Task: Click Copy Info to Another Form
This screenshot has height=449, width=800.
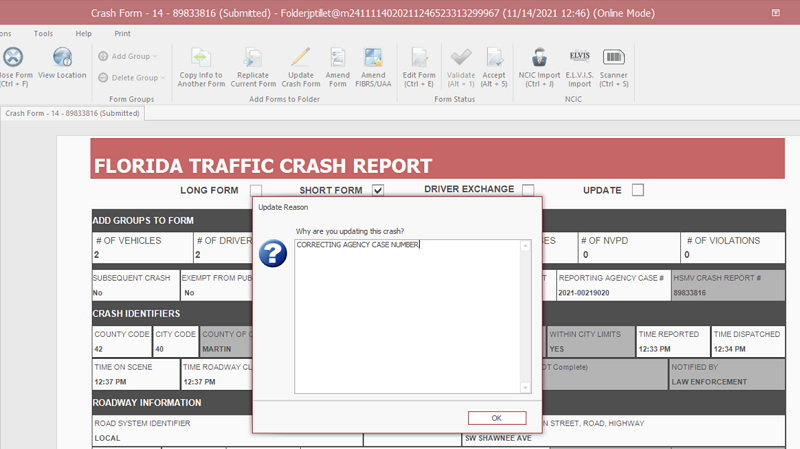Action: point(200,58)
